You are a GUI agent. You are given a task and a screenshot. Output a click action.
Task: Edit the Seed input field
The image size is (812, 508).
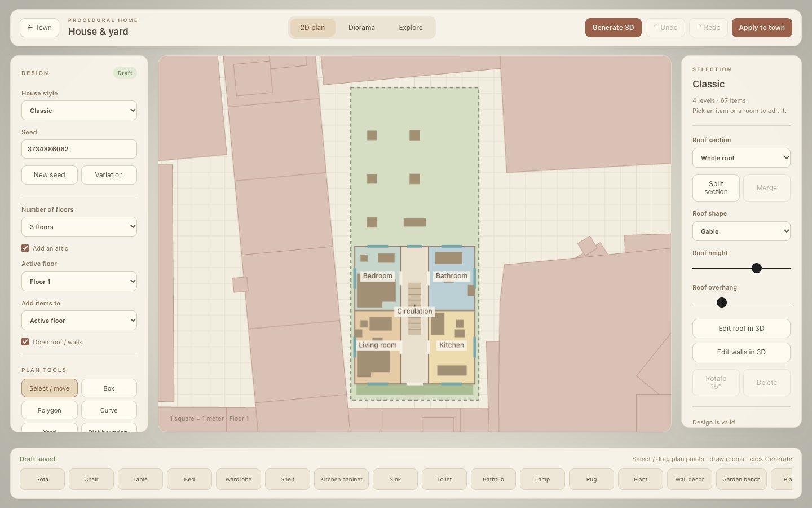tap(79, 149)
